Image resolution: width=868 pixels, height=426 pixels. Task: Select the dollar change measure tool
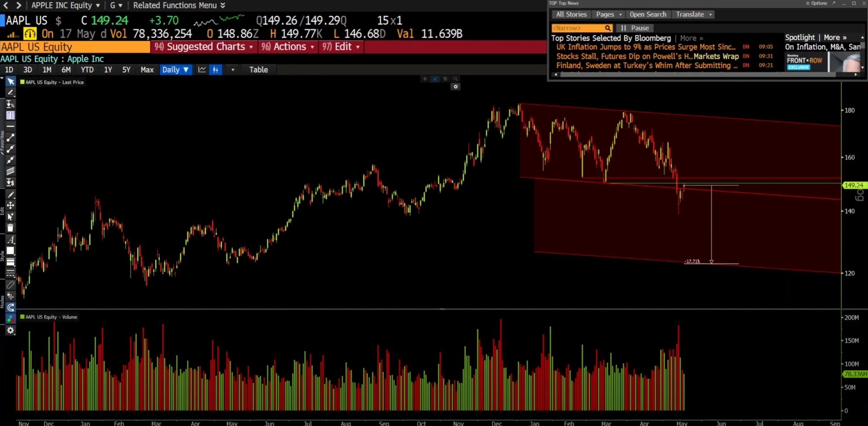10,182
